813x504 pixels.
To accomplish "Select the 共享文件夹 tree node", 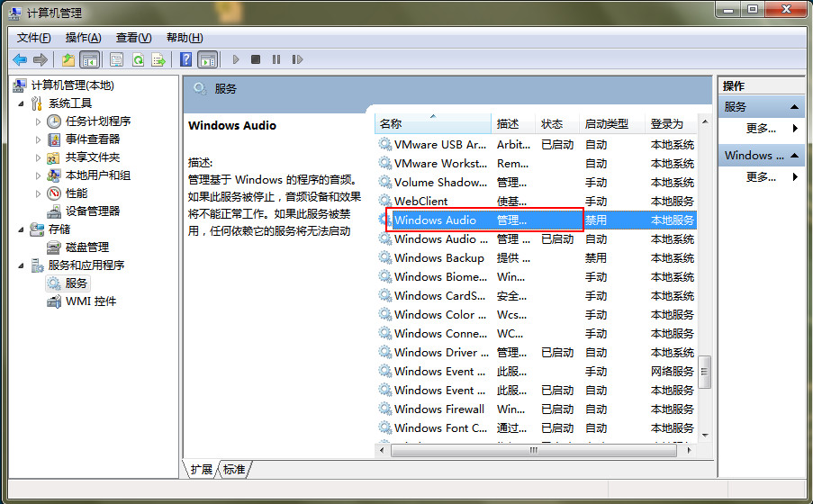I will tap(93, 157).
